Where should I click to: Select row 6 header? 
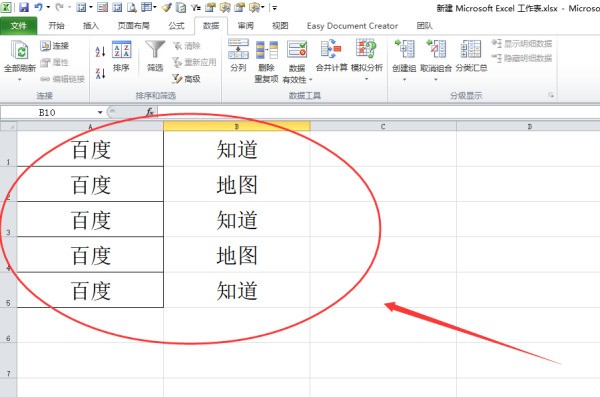pos(8,325)
